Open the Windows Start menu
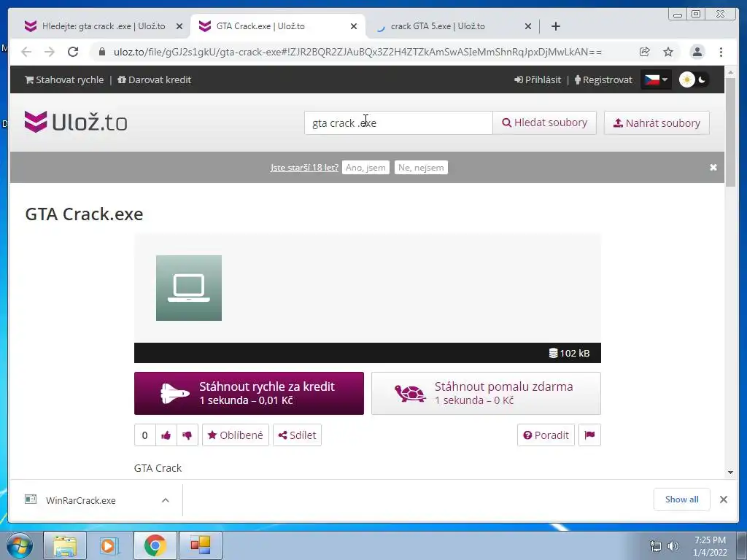The image size is (747, 560). (x=20, y=545)
